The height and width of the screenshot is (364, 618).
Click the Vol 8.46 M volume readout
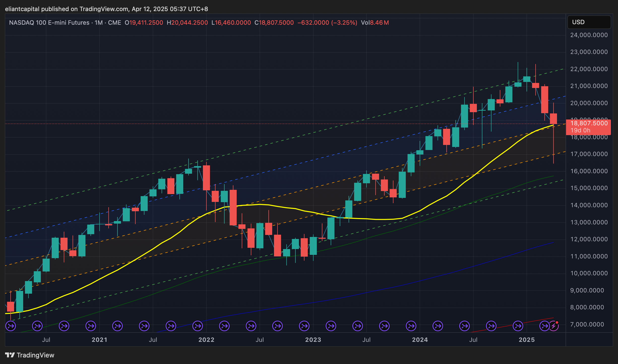(x=375, y=23)
